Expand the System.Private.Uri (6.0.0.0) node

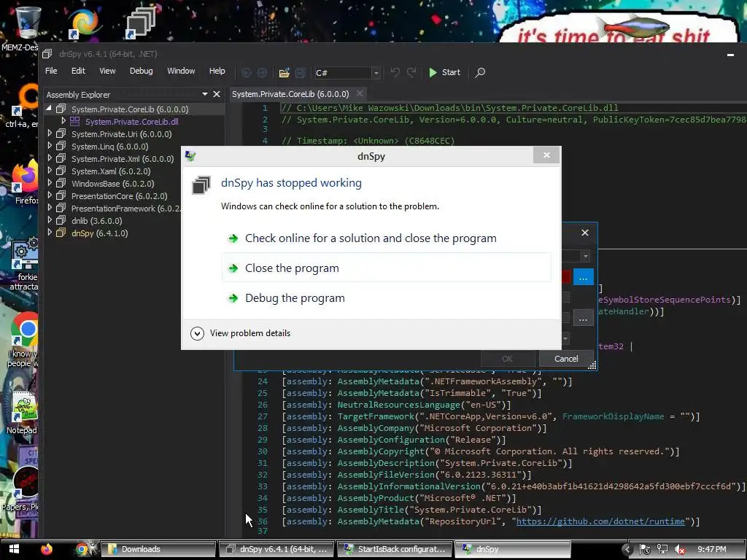pyautogui.click(x=50, y=134)
